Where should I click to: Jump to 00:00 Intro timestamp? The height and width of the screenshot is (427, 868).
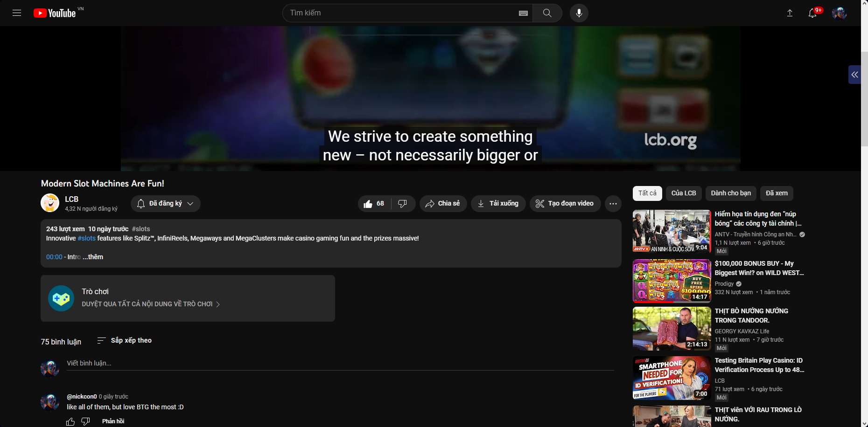click(54, 257)
